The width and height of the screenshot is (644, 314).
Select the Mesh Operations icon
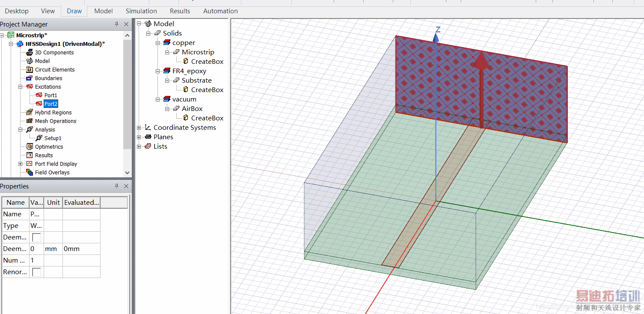[x=29, y=121]
